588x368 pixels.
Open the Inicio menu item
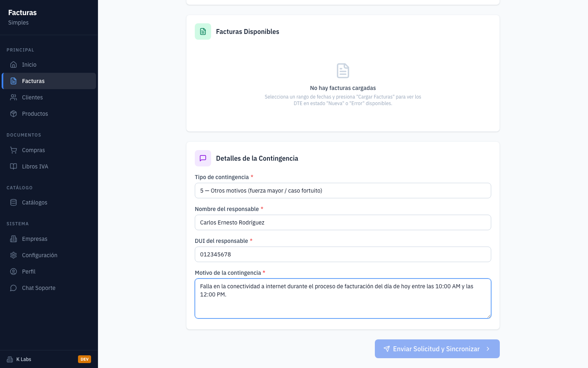pyautogui.click(x=49, y=65)
